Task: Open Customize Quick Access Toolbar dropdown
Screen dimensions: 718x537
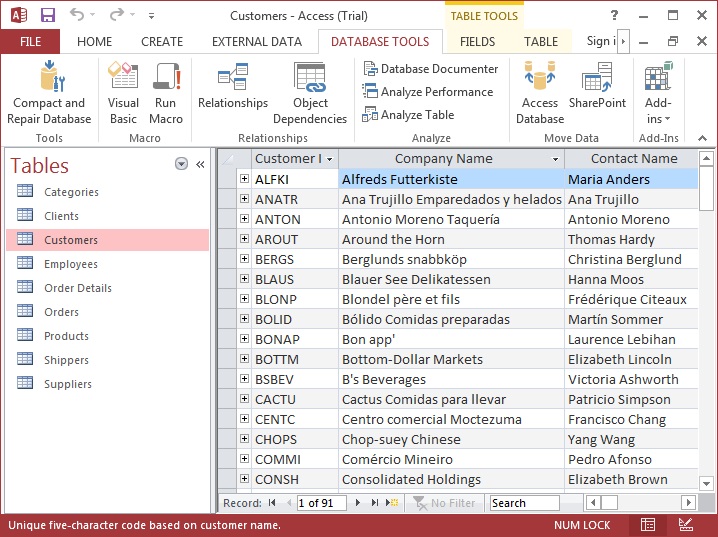Action: pos(151,16)
